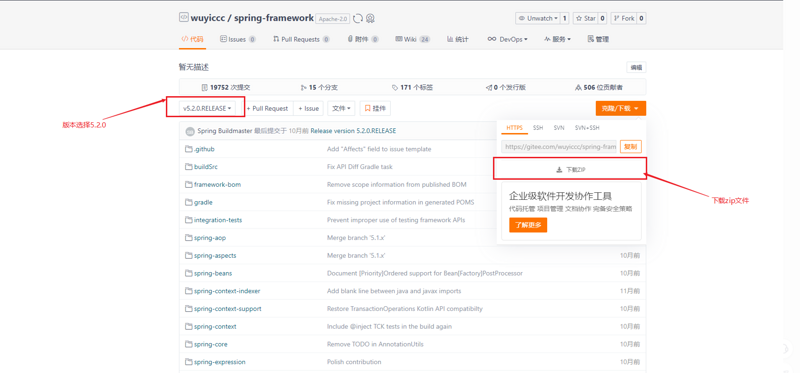Click the release icon beside 0 个发行版
The width and height of the screenshot is (800, 373).
point(489,88)
